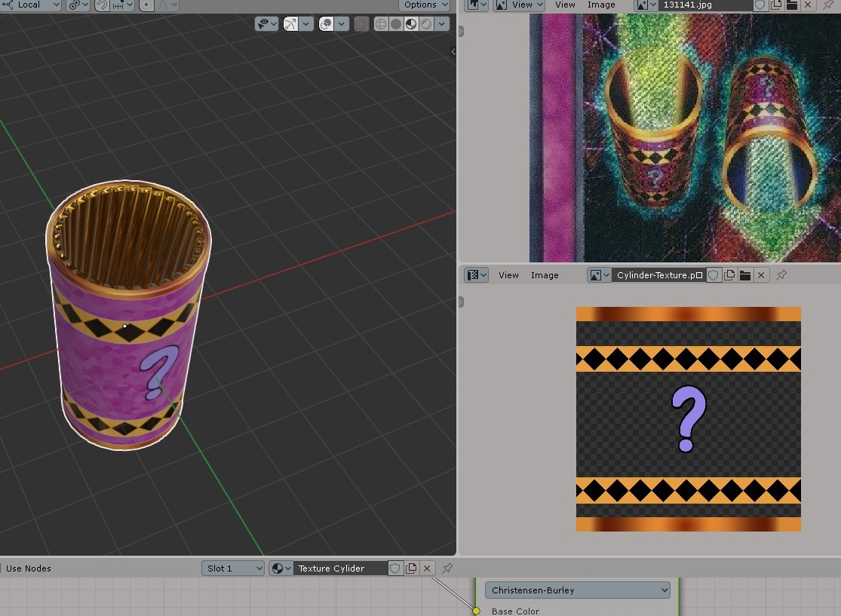Switch viewport to Wireframe shading
841x616 pixels.
pos(381,23)
